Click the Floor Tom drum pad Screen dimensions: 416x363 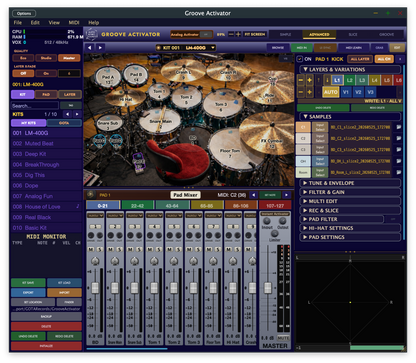coord(230,152)
